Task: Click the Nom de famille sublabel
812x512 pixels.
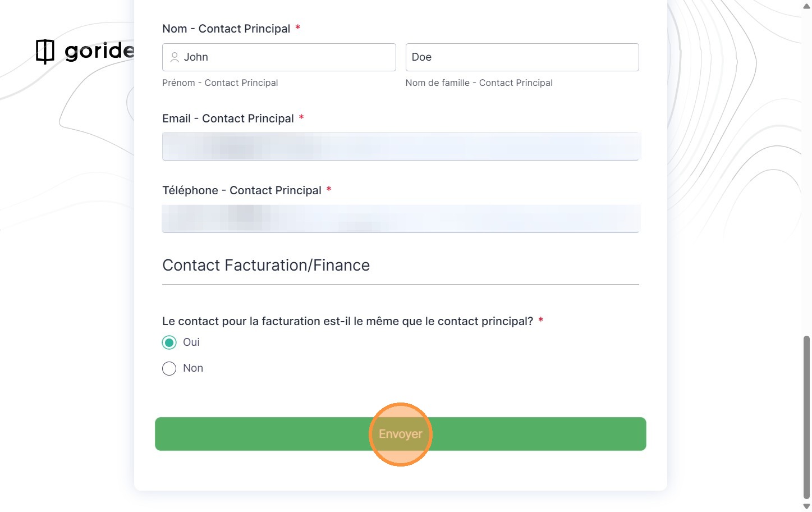Action: click(x=479, y=83)
